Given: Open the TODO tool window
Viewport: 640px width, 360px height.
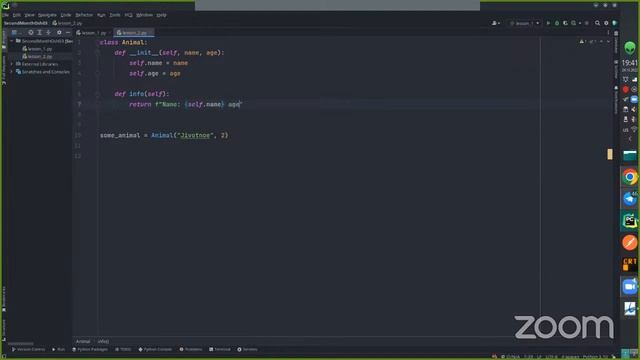Looking at the screenshot, I should point(123,349).
